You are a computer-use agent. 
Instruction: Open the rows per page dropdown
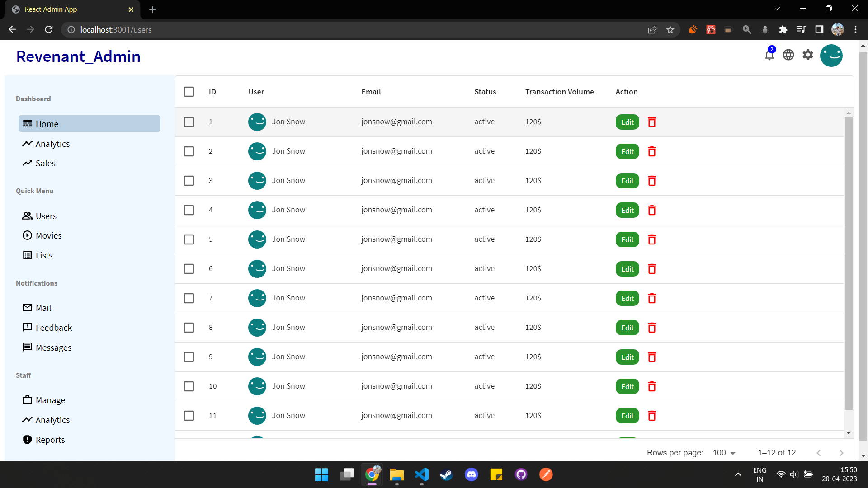click(x=724, y=453)
